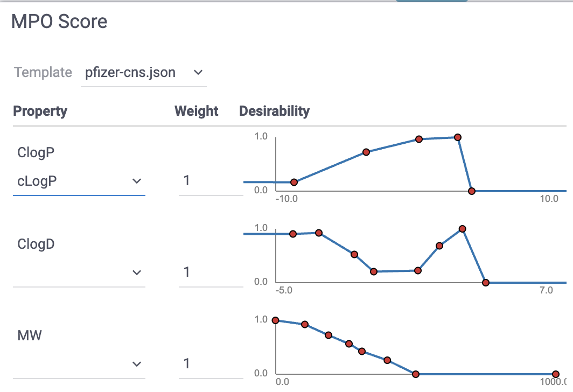Viewport: 573px width, 392px height.
Task: Click the MW weight input field
Action: click(x=210, y=363)
